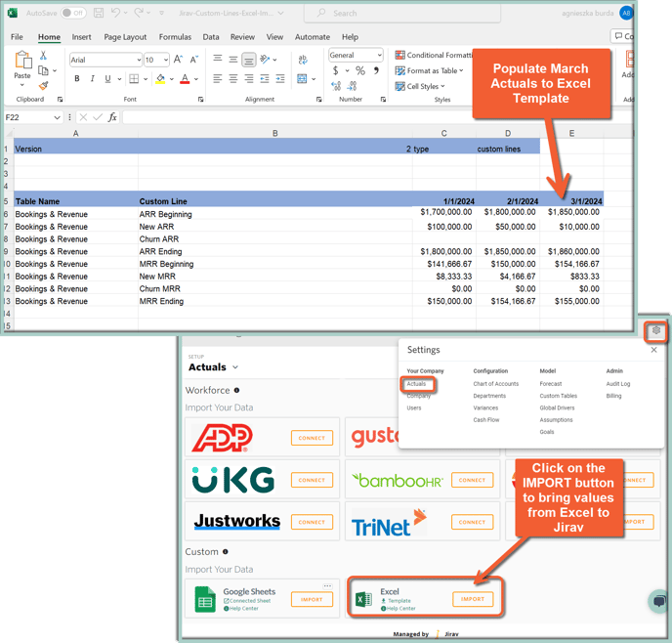
Task: Click the ADP CONNECT button
Action: (312, 438)
